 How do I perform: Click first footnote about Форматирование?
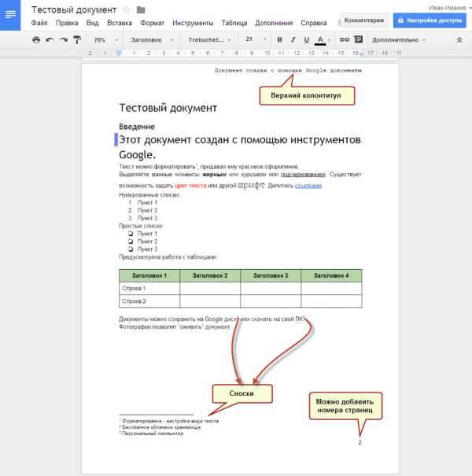169,421
